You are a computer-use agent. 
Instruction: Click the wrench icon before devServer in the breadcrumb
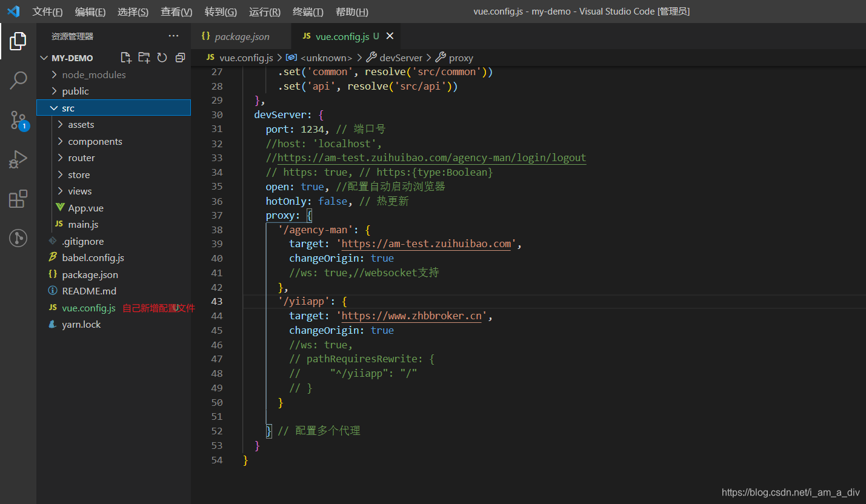coord(371,58)
